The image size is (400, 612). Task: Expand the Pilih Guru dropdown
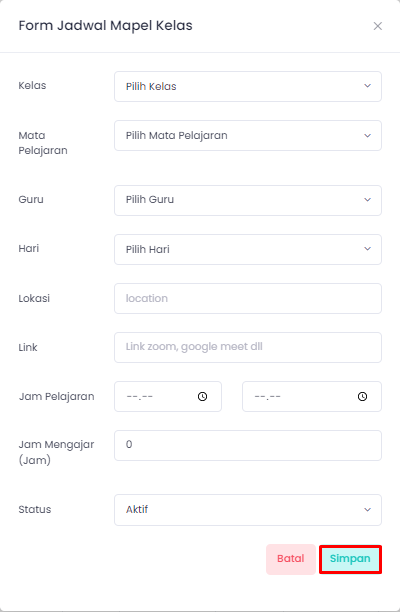click(x=248, y=200)
